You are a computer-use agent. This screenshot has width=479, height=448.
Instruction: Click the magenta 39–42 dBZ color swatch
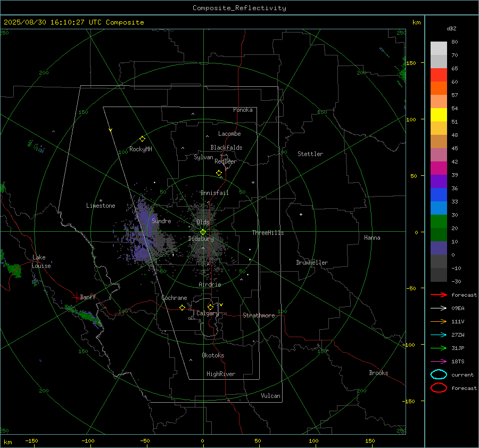click(439, 168)
